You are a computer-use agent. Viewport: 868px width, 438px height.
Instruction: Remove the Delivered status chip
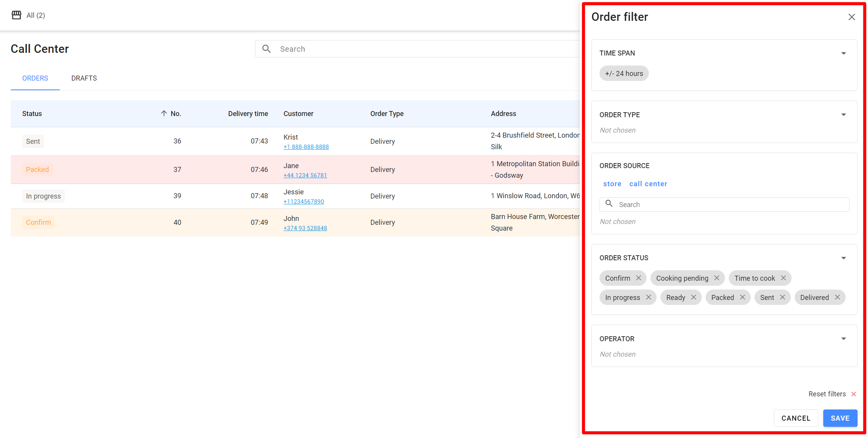[838, 297]
